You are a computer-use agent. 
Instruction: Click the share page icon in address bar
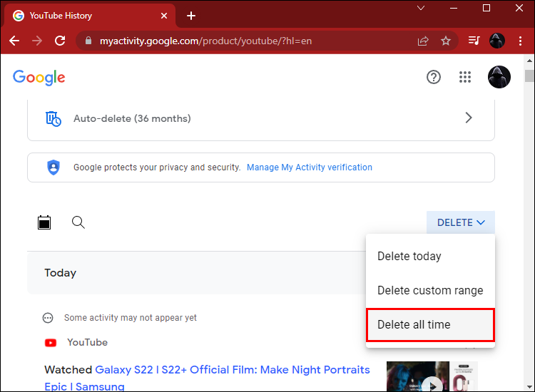click(x=423, y=41)
